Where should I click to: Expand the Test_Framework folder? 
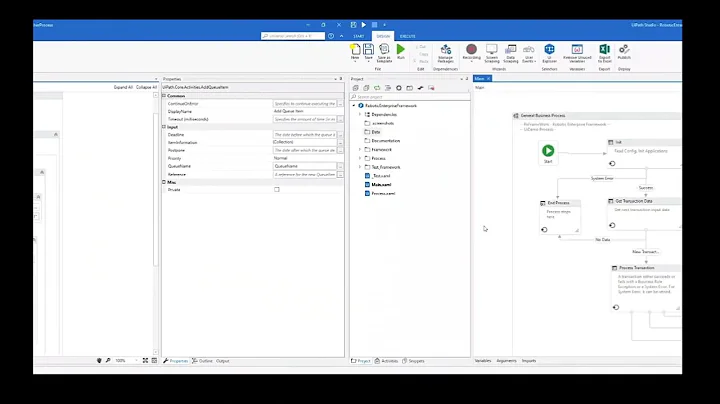point(360,167)
